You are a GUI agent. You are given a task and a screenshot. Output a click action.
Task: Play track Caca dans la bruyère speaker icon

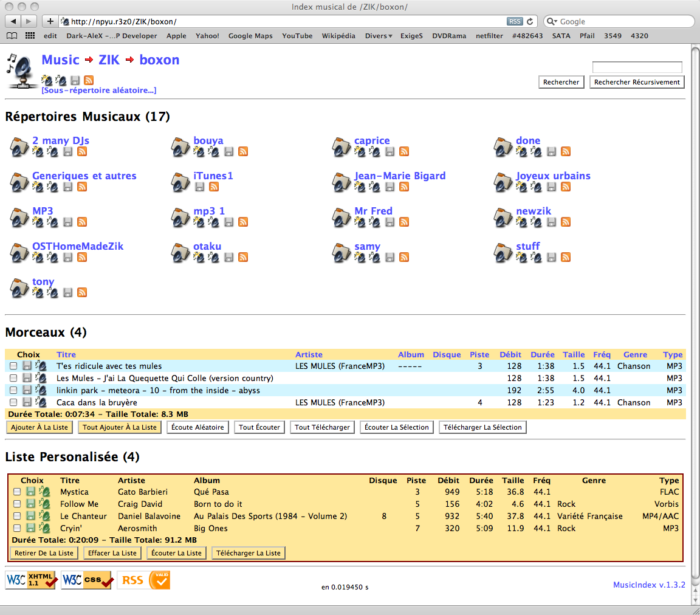click(x=41, y=402)
